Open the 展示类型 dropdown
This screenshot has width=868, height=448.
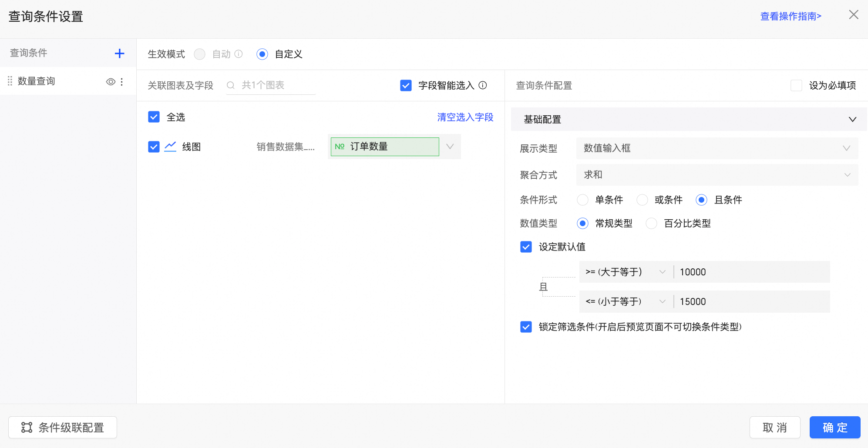tap(717, 148)
